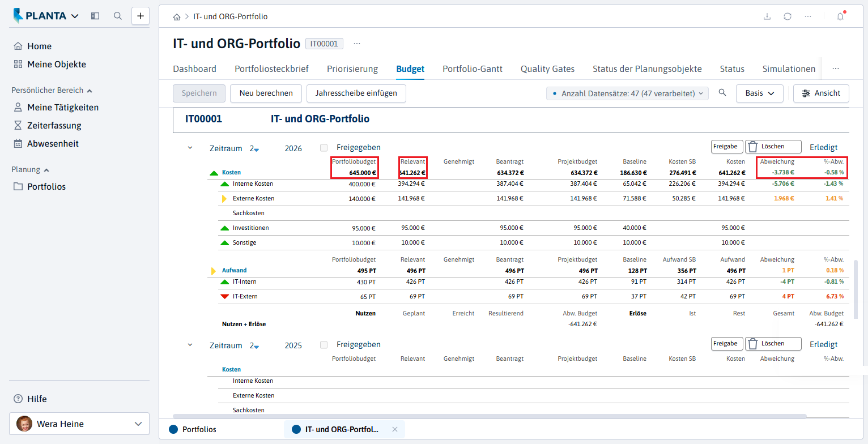
Task: Open the Basis dropdown
Action: tap(760, 93)
